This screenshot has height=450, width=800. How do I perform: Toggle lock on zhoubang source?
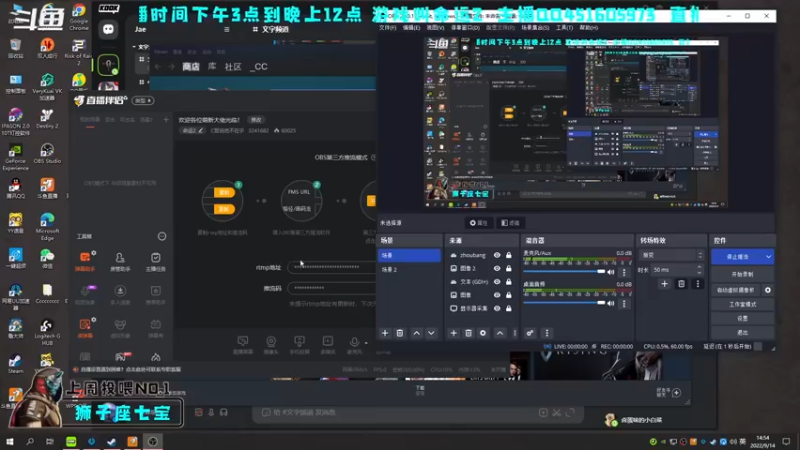pos(509,255)
